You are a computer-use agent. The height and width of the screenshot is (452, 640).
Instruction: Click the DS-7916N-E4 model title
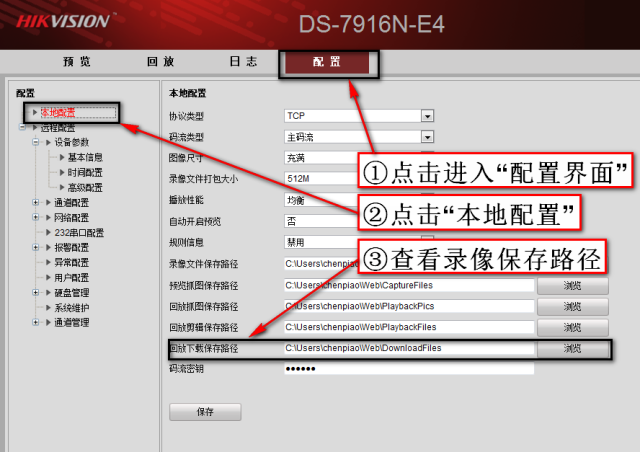click(x=371, y=24)
